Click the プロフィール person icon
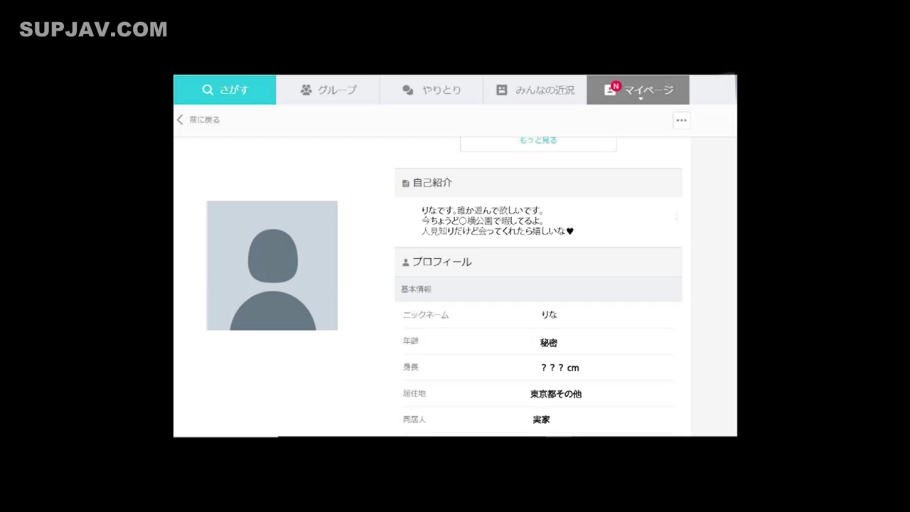Screen dimensions: 910x512 [x=405, y=263]
